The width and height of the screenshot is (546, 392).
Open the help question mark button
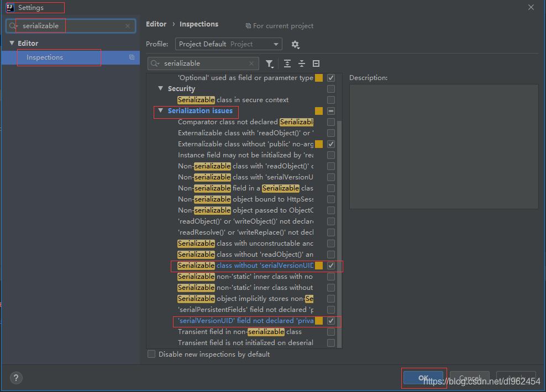tap(16, 378)
